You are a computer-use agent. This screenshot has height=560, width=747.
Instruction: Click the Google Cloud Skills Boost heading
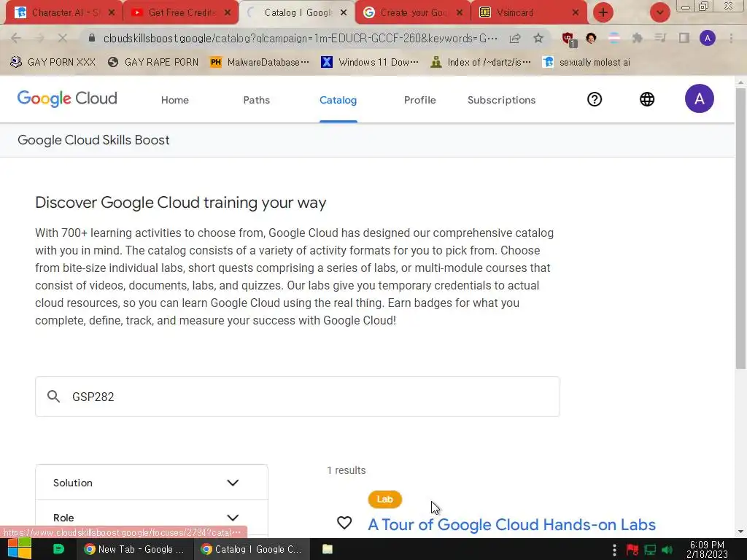click(93, 140)
